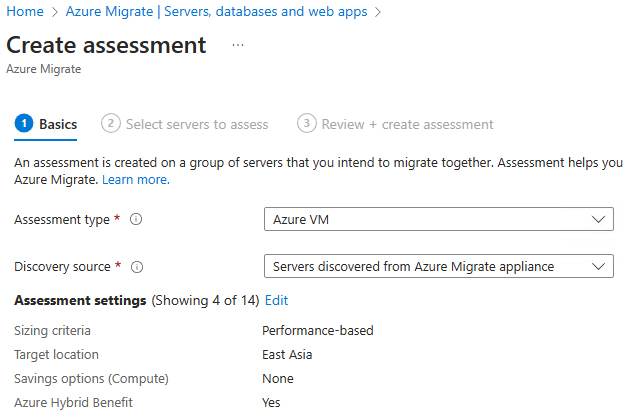Open Azure Migrate servers breadcrumb link
623x416 pixels.
tap(217, 12)
